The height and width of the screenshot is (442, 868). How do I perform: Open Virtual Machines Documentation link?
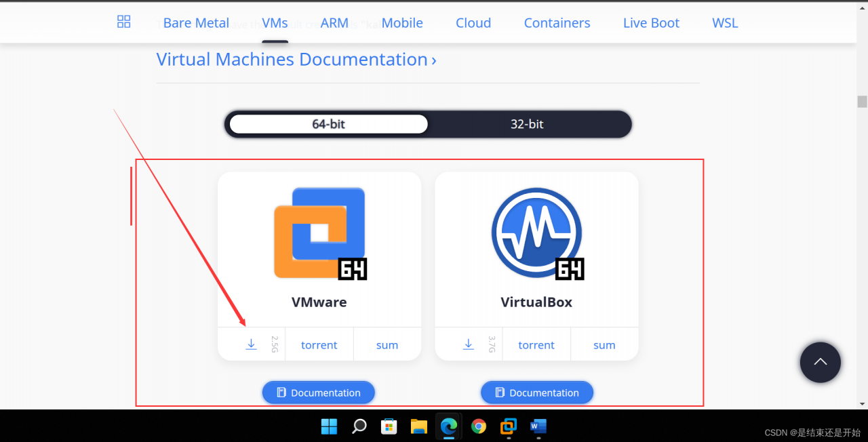coord(296,60)
